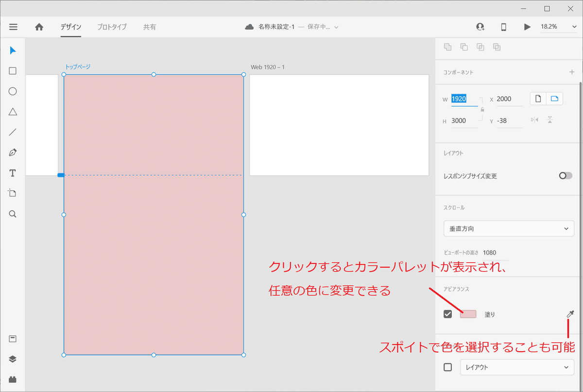Select the Polygon triangle tool
This screenshot has height=392, width=583.
(13, 112)
